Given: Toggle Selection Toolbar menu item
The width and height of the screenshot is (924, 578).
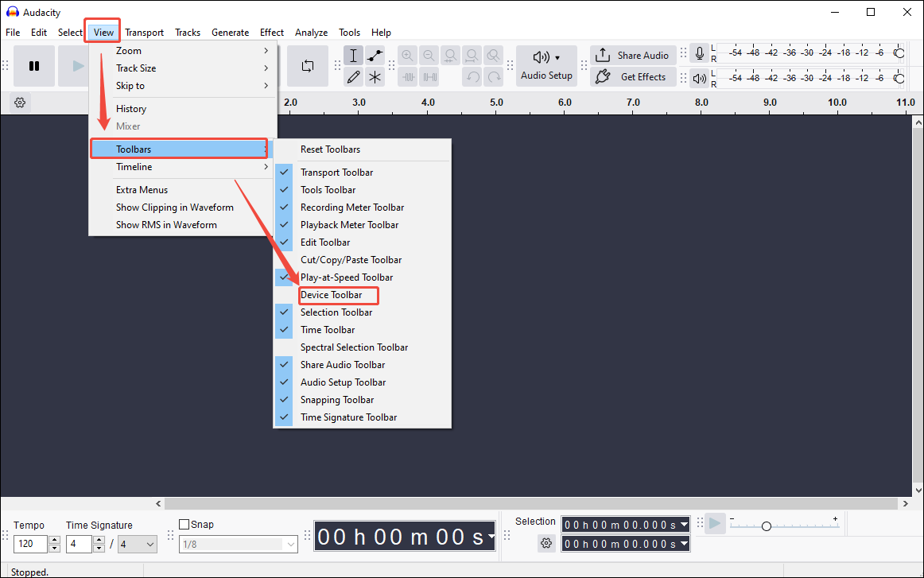Looking at the screenshot, I should tap(363, 312).
